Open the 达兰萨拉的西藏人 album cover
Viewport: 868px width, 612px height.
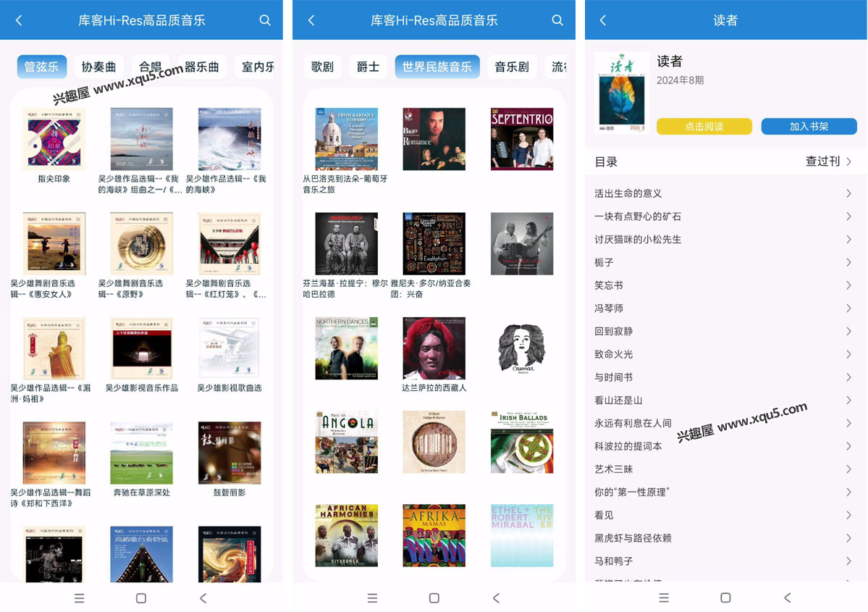coord(434,348)
